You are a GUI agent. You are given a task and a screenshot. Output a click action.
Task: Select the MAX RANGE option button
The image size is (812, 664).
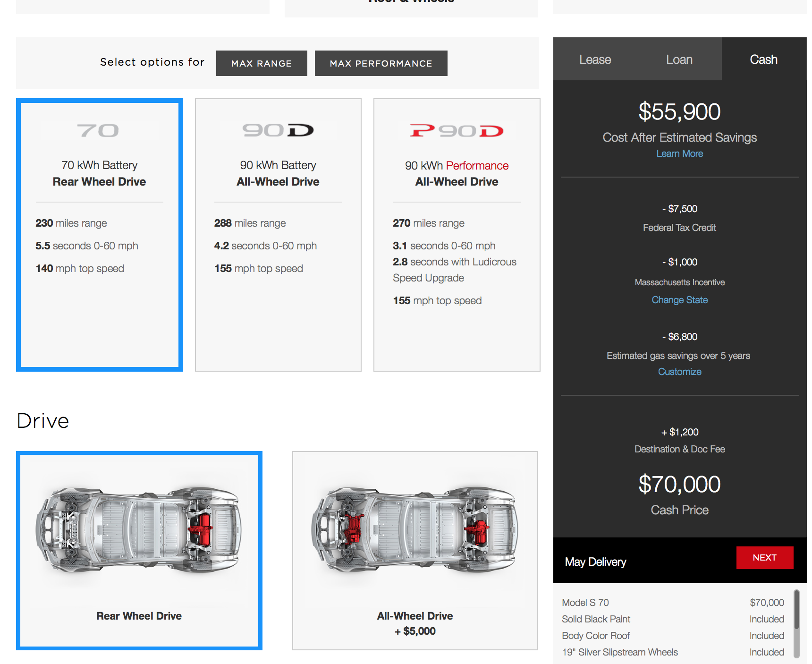pos(262,63)
